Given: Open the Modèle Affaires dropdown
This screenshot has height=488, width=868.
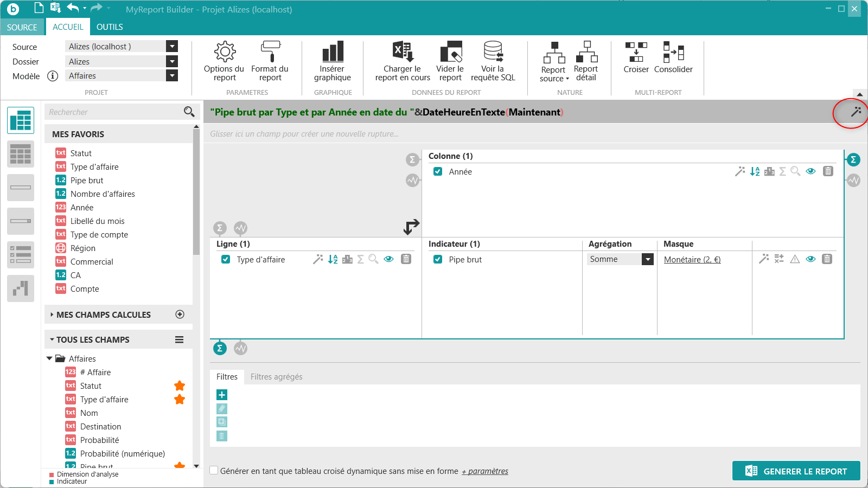Looking at the screenshot, I should tap(172, 76).
